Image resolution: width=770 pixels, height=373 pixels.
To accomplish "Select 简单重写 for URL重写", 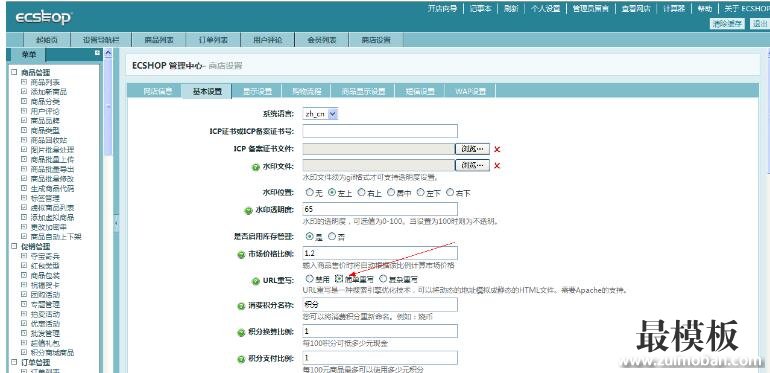I will [x=339, y=278].
